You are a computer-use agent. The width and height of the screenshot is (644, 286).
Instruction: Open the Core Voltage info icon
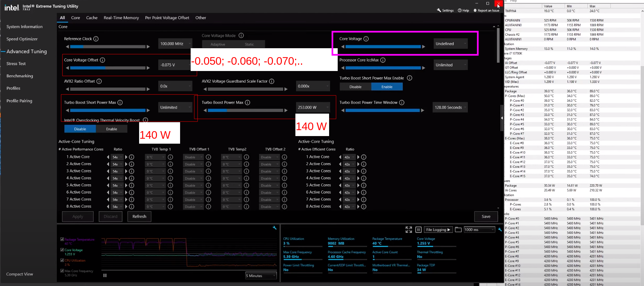point(366,39)
